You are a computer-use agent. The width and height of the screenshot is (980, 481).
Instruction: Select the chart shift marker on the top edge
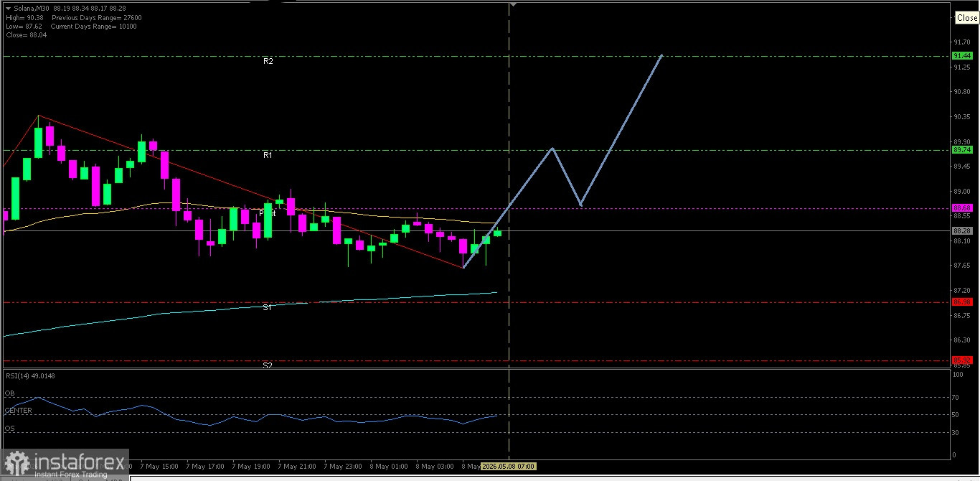point(512,4)
